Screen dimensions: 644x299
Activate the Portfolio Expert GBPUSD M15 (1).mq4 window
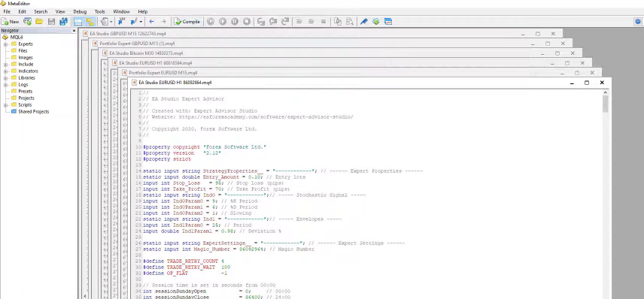pos(137,44)
